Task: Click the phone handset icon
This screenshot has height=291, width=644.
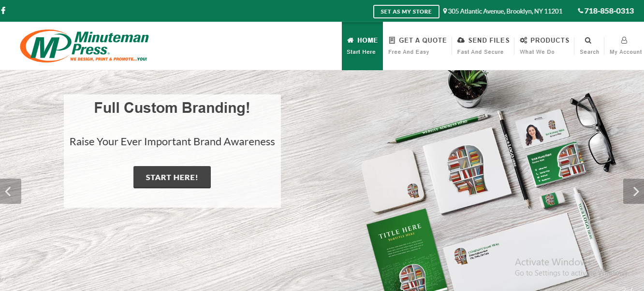Action: click(580, 11)
